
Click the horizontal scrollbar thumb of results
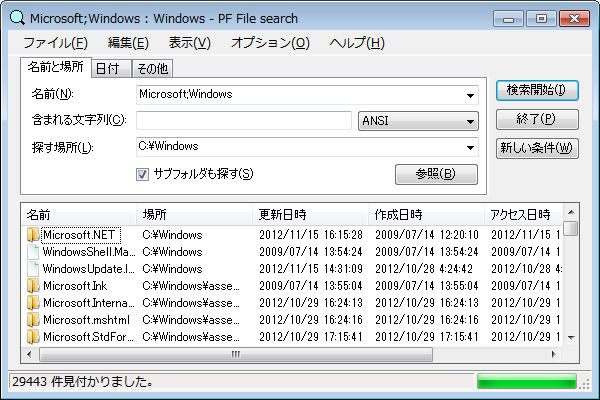(236, 354)
